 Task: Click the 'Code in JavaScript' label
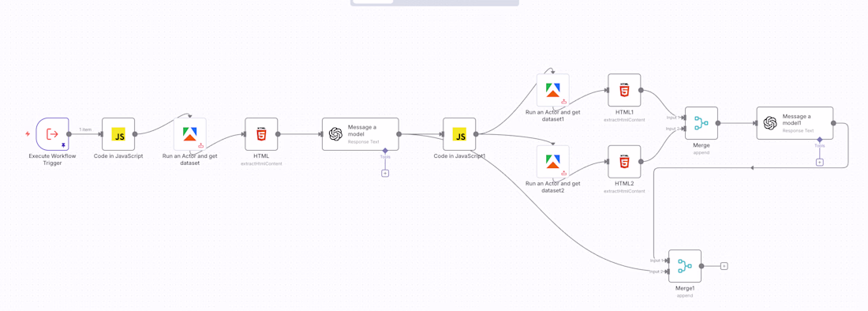(x=118, y=156)
